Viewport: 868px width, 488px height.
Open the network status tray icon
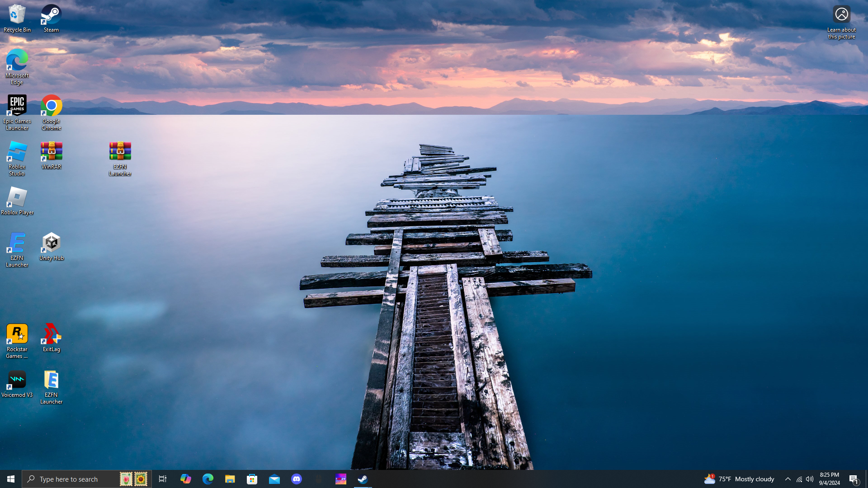tap(799, 479)
